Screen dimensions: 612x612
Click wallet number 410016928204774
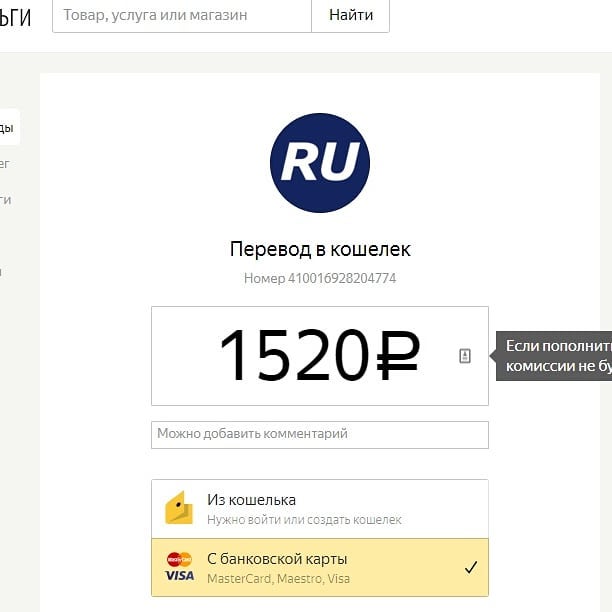click(x=342, y=278)
